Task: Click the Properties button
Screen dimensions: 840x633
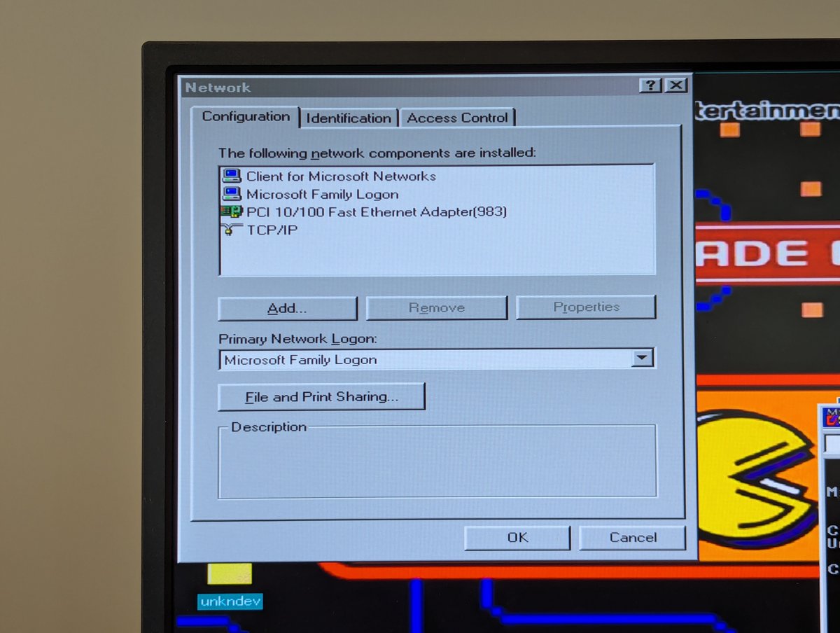Action: click(x=586, y=307)
